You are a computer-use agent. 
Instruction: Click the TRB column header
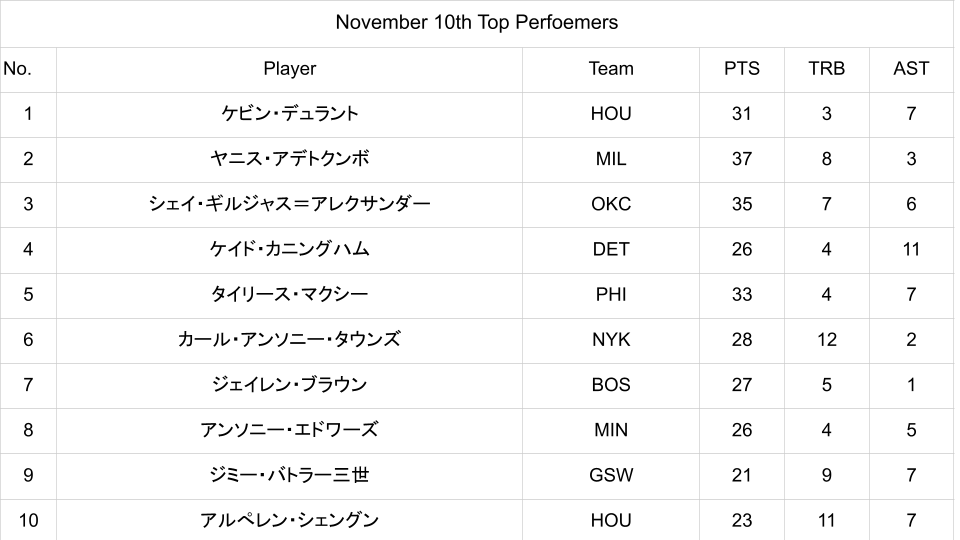click(826, 69)
